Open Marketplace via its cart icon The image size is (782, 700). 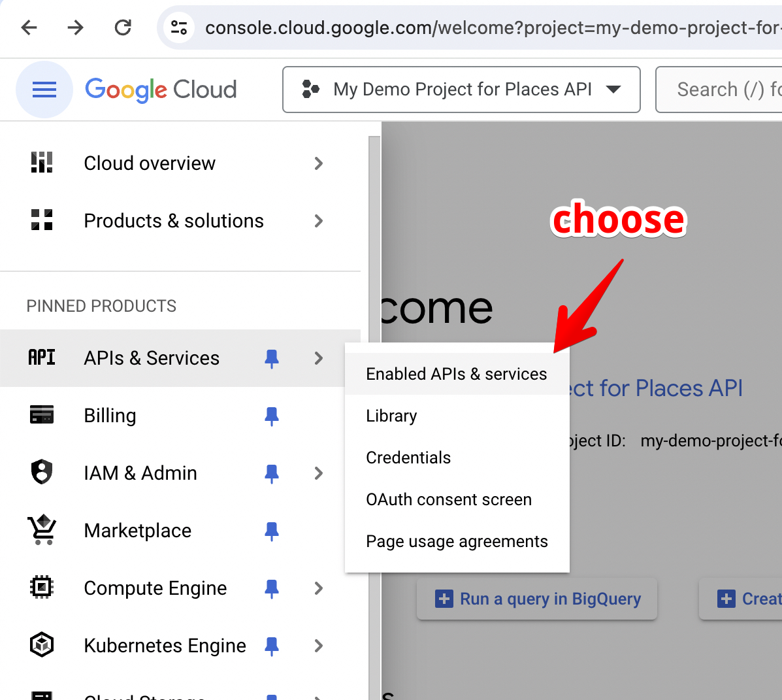42,530
